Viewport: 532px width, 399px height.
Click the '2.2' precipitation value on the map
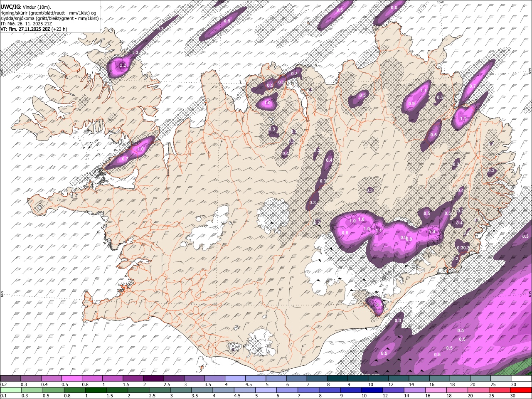[x=123, y=66]
